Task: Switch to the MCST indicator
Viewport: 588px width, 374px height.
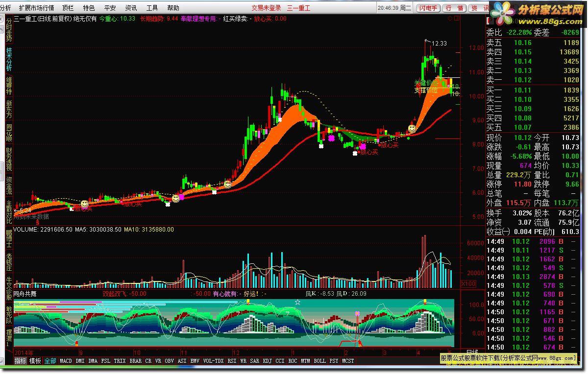Action: coord(348,361)
